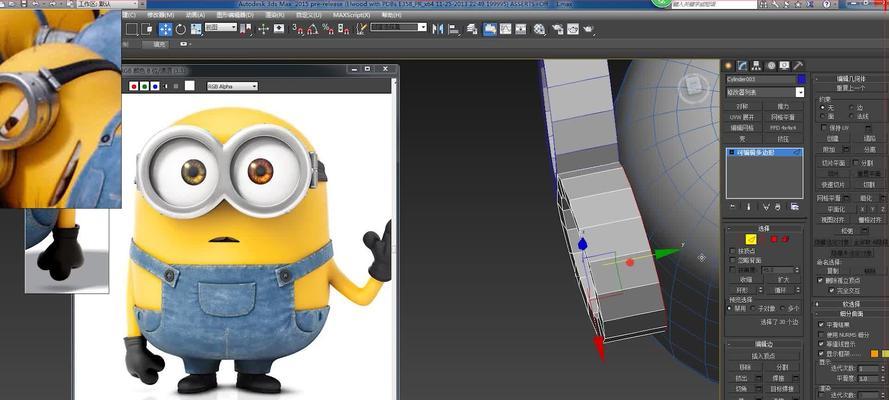Collapse the 细分曲面 rollout

click(851, 313)
